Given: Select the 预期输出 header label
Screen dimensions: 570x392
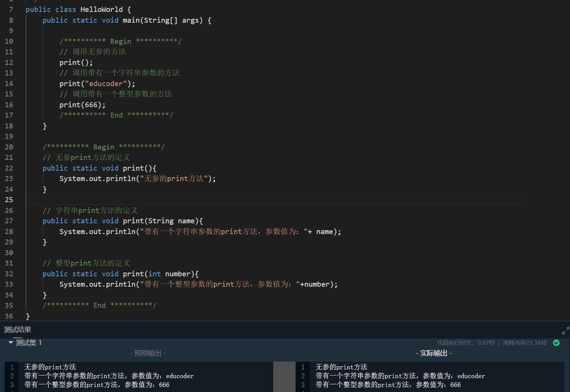Looking at the screenshot, I should pos(148,353).
